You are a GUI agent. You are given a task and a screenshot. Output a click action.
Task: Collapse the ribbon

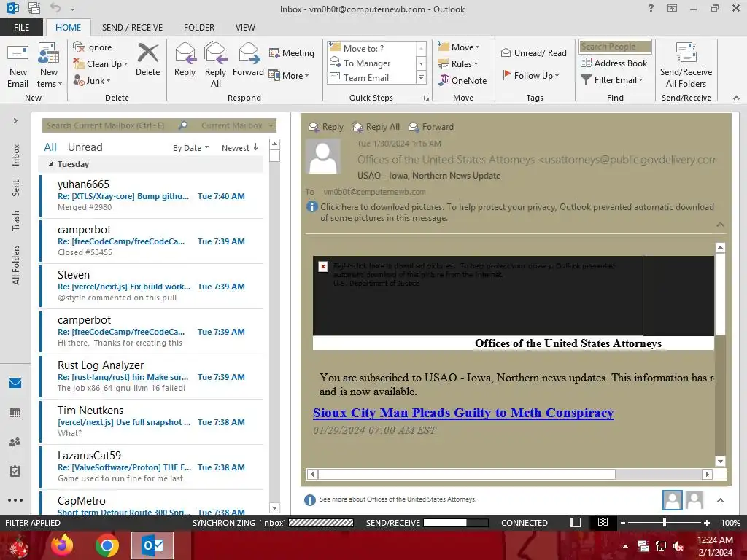click(x=736, y=98)
